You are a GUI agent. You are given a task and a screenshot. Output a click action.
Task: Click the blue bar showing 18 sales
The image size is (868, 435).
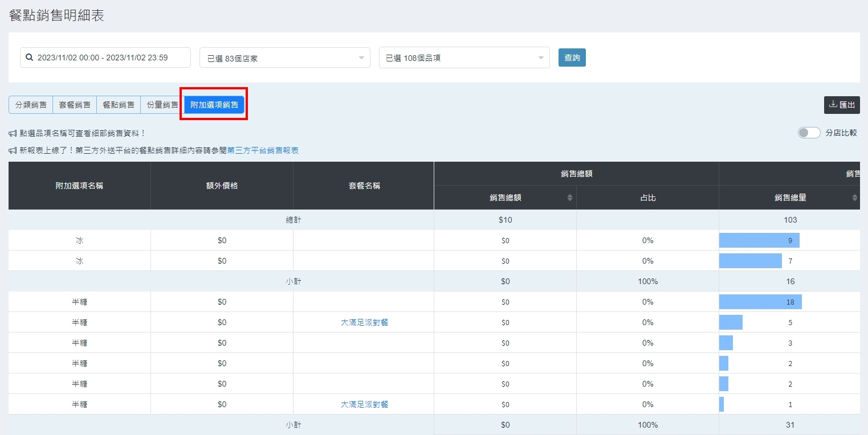760,302
